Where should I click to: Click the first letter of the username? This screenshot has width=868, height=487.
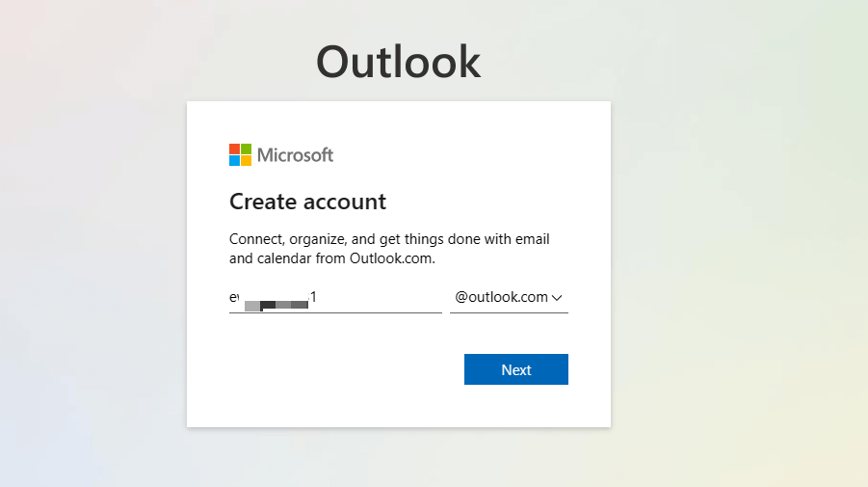232,298
